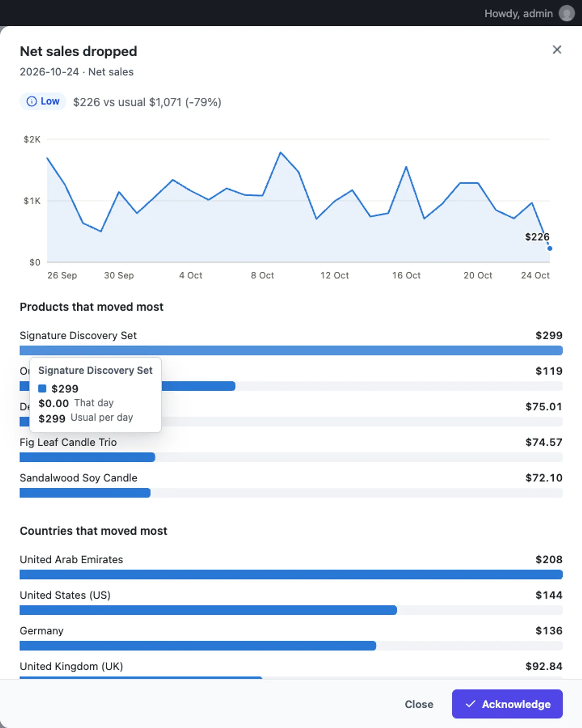This screenshot has height=728, width=582.
Task: Click the $92.84 country value
Action: pos(544,666)
